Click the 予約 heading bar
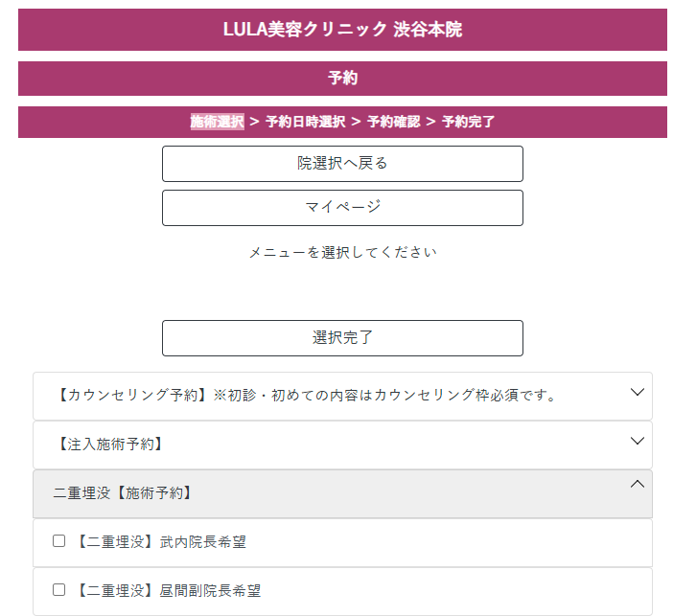This screenshot has height=616, width=673. click(x=342, y=79)
